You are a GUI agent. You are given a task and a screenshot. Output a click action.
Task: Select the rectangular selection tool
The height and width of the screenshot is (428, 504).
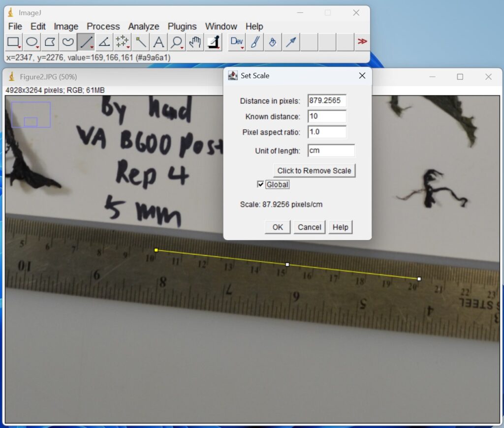pos(13,42)
